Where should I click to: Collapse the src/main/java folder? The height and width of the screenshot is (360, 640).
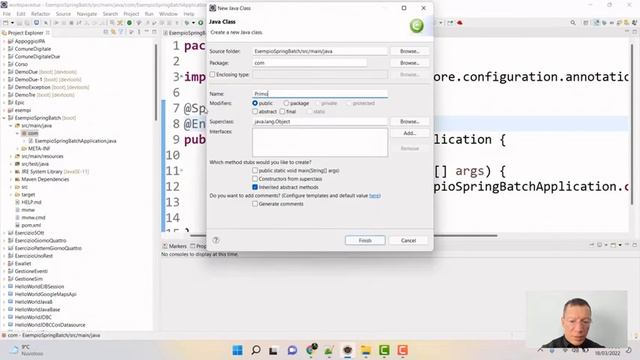tap(11, 126)
